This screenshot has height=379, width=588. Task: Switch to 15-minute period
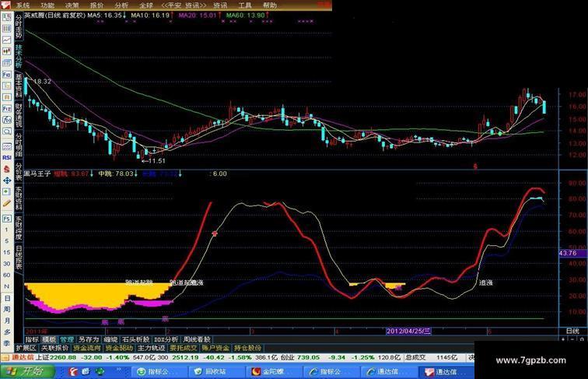[7, 252]
